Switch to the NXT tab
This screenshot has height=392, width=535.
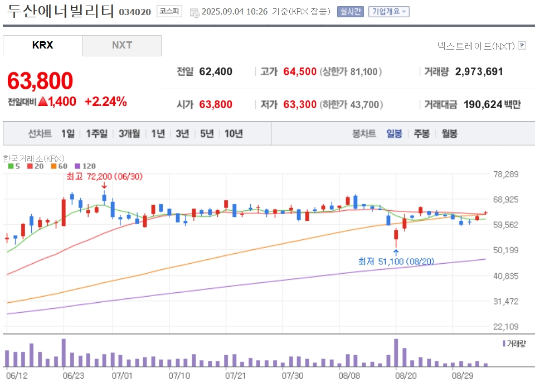pyautogui.click(x=122, y=45)
